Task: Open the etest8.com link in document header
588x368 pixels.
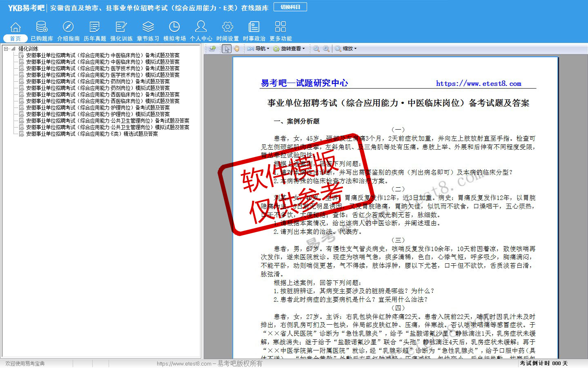Action: [478, 83]
